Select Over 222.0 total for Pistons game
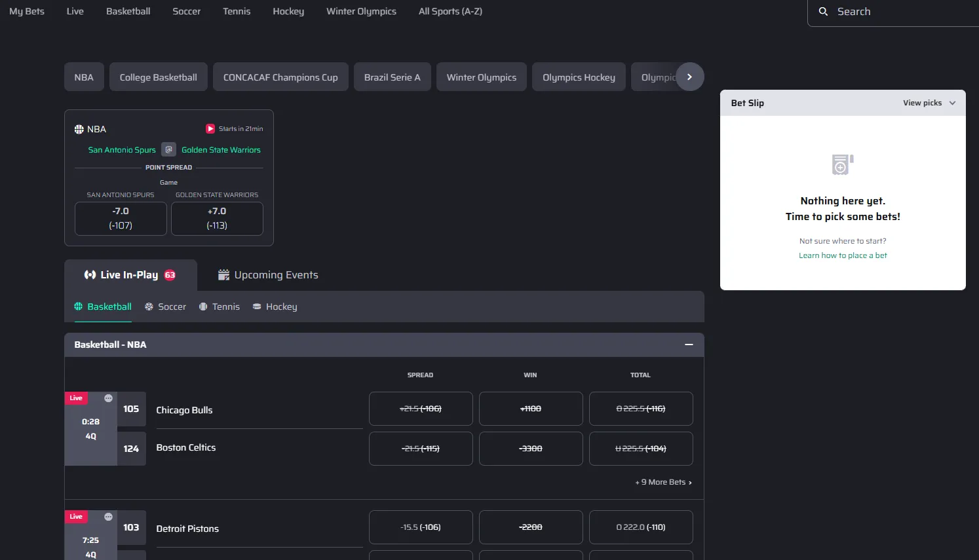 [641, 527]
